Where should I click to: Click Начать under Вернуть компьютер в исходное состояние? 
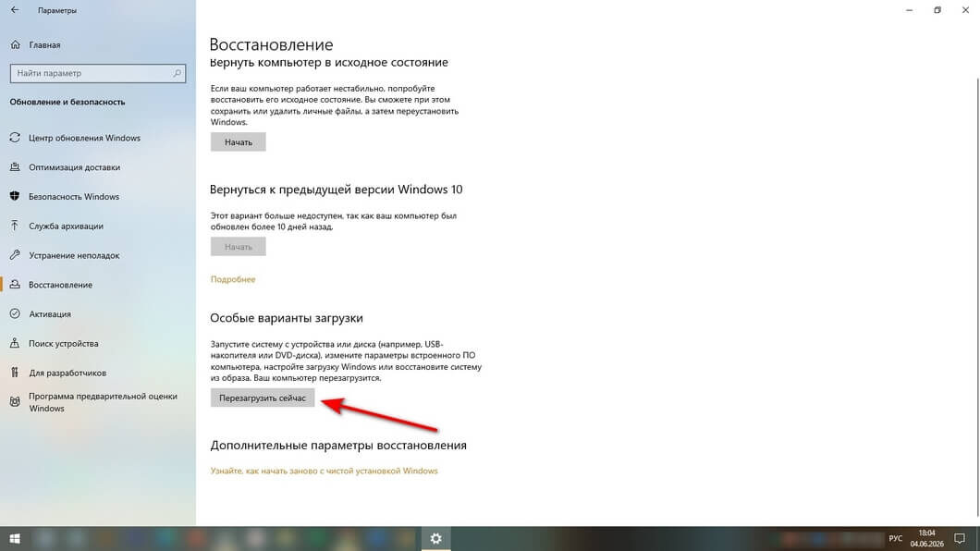[x=239, y=141]
